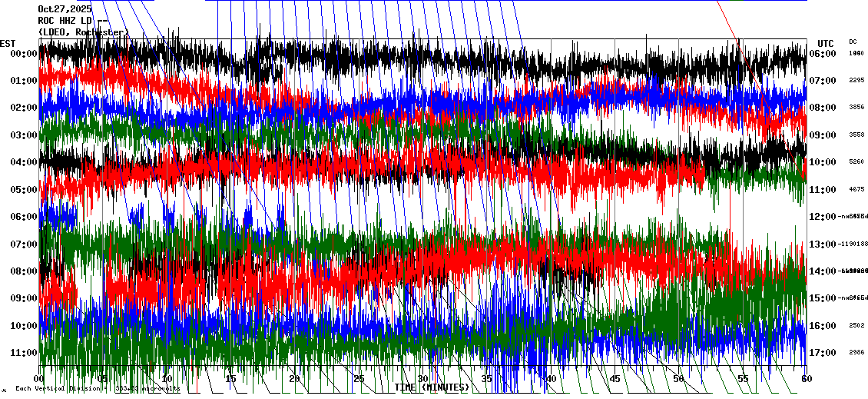Click the EST time zone header
The height and width of the screenshot is (399, 868).
[8, 43]
